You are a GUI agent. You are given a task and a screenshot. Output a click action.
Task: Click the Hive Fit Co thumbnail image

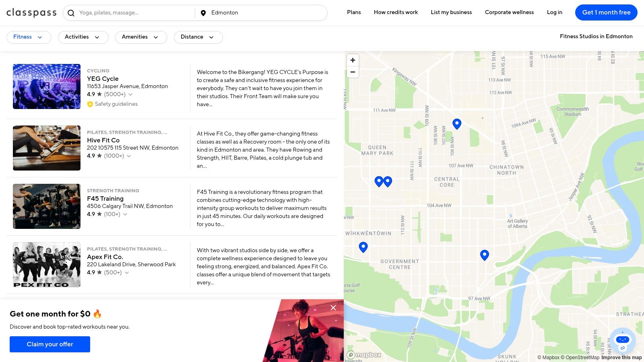coord(47,148)
